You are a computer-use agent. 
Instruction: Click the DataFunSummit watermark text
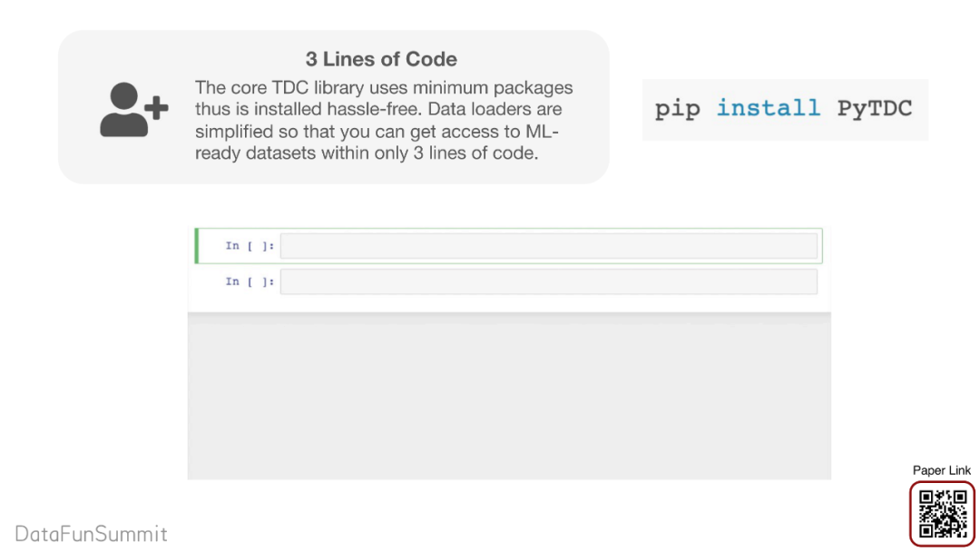tap(92, 534)
